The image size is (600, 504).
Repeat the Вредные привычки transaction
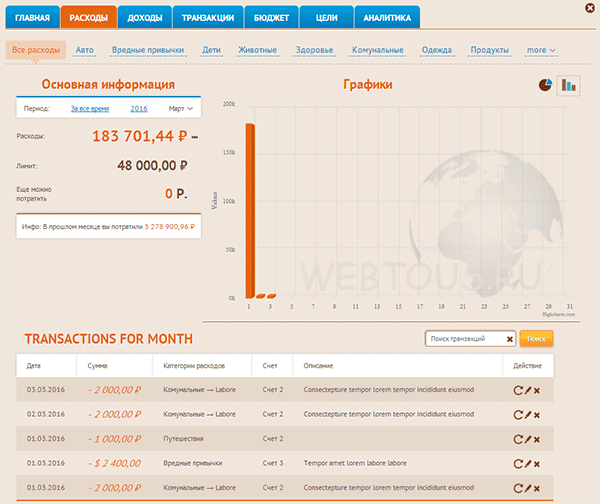coord(518,464)
